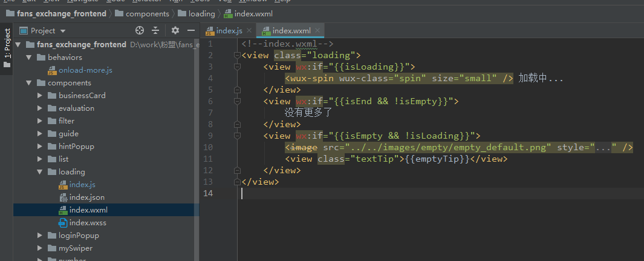Click the evaluation folder icon

coord(52,108)
